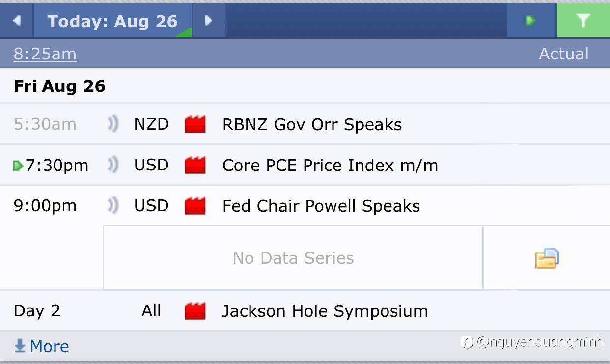Click red impact icon for Powell Speaks
Viewport: 610px width, 364px height.
(195, 206)
